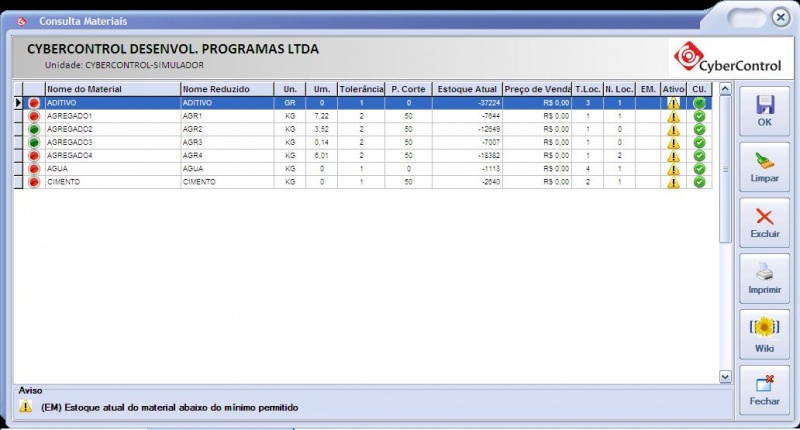Viewport: 800px width, 430px height.
Task: Click the red status dot for CIMENTO
Action: tap(34, 182)
